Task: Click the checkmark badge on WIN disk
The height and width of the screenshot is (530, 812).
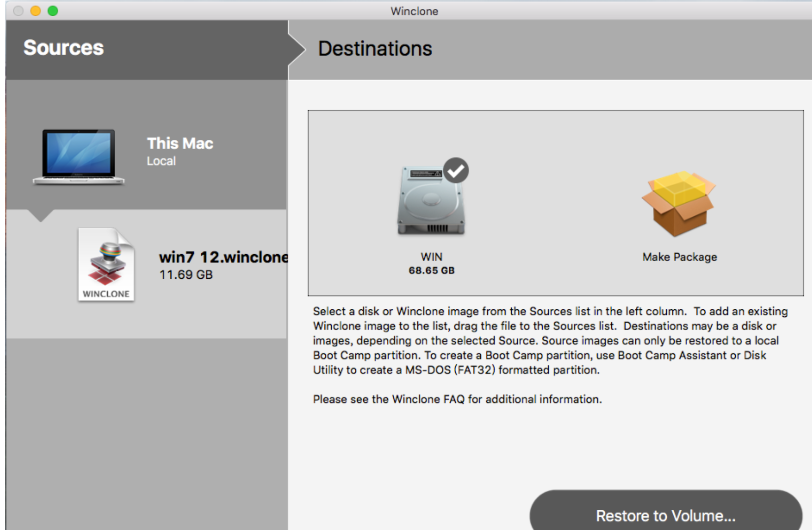Action: tap(456, 170)
